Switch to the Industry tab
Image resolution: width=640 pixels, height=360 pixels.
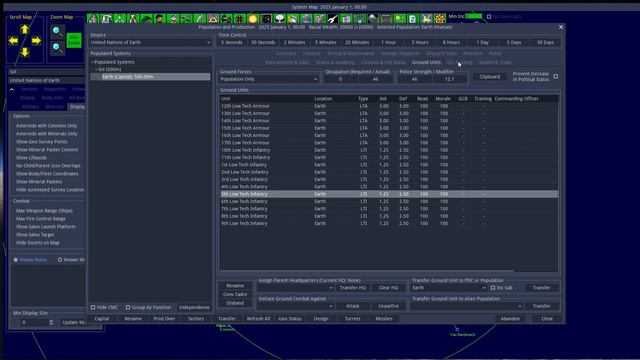(311, 53)
